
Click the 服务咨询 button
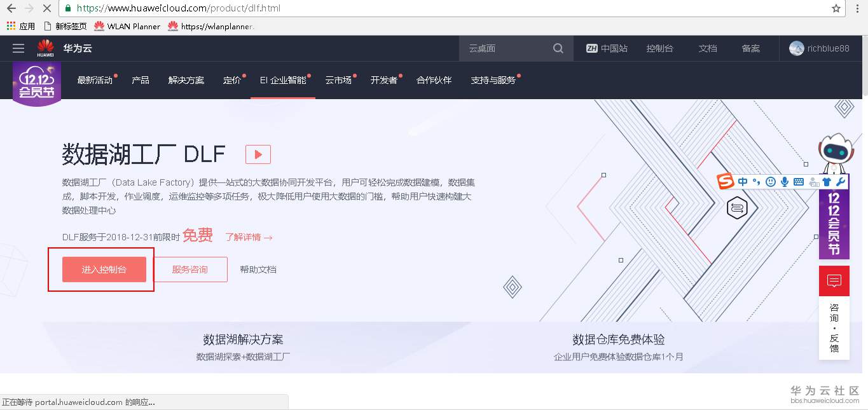point(190,270)
